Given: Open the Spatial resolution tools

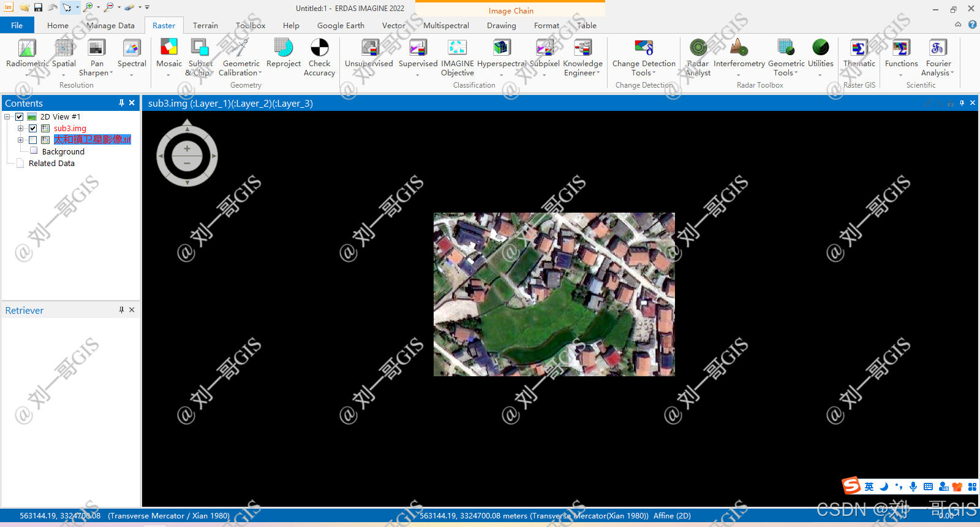Looking at the screenshot, I should [64, 56].
